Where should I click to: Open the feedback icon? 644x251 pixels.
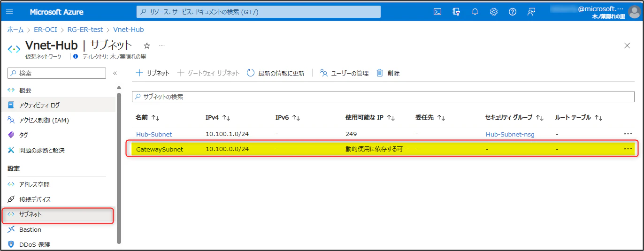[x=531, y=12]
